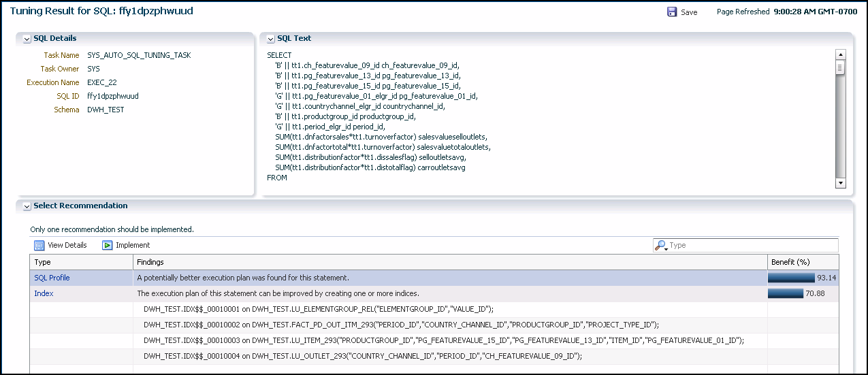The width and height of the screenshot is (868, 375).
Task: Open View Details for the recommendation
Action: pyautogui.click(x=67, y=245)
